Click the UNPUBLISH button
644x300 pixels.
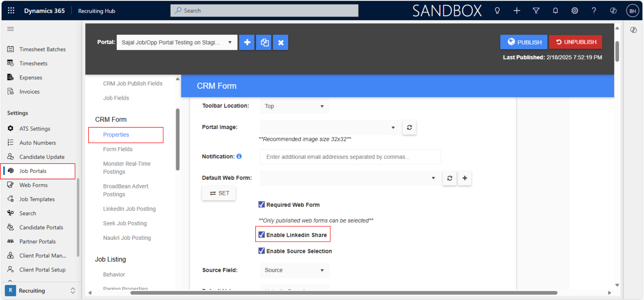(576, 42)
